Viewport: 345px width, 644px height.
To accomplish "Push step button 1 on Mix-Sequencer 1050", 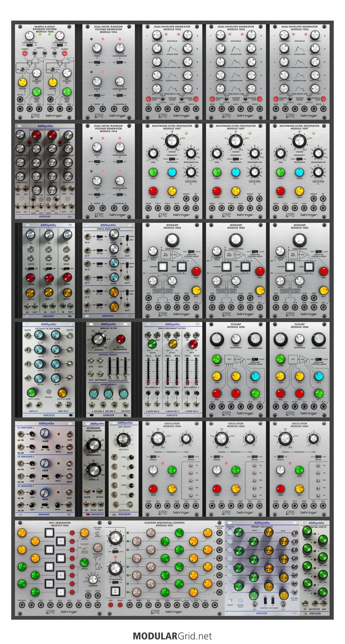I will pyautogui.click(x=49, y=532).
